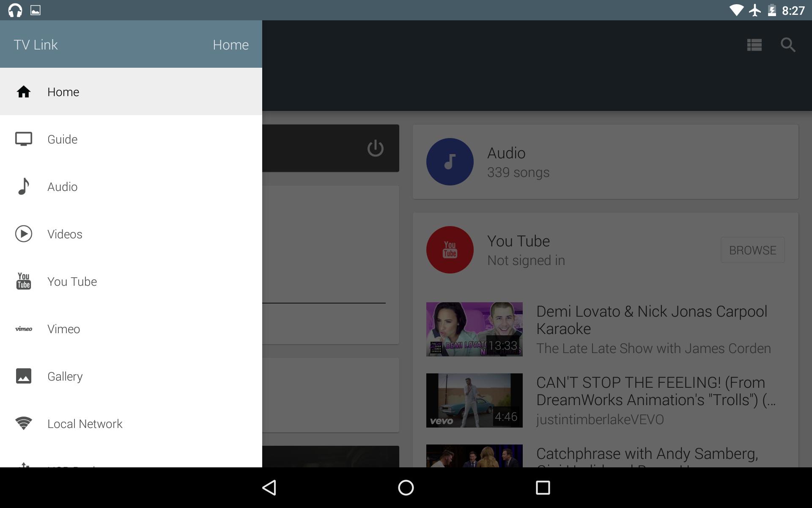Tap the Videos play circle icon
Viewport: 812px width, 508px height.
tap(24, 234)
